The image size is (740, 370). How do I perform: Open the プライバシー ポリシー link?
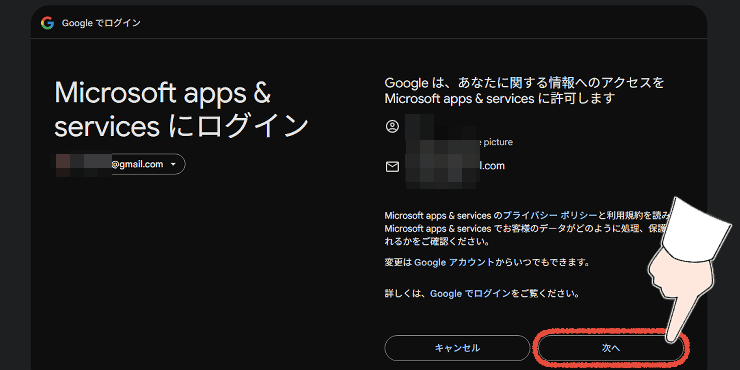[550, 216]
